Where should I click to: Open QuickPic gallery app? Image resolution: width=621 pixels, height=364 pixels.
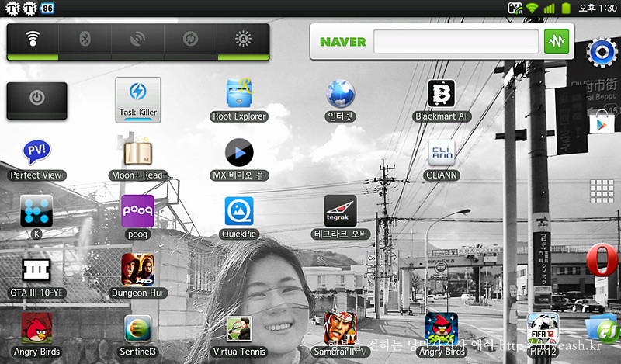[239, 218]
